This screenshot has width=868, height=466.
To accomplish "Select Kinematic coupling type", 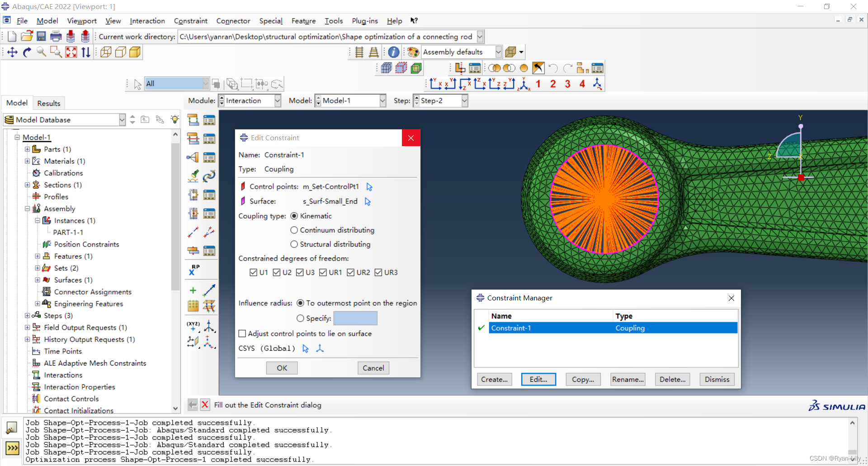I will coord(294,216).
